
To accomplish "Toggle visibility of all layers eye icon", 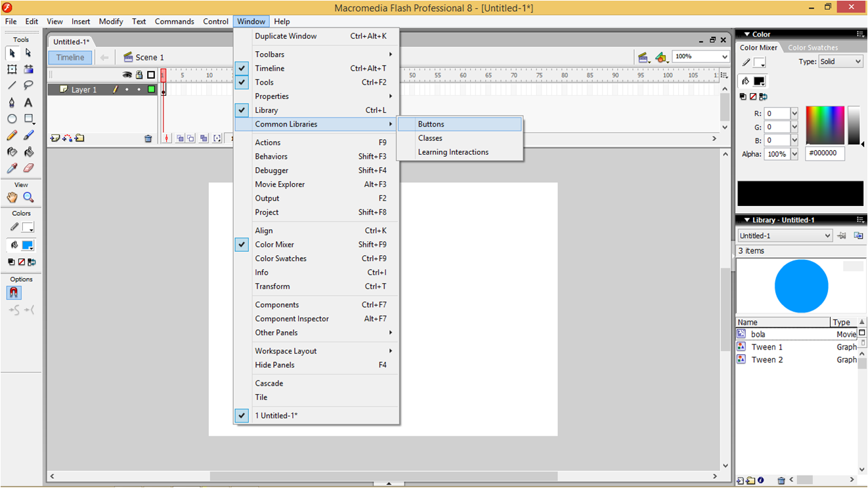I will tap(127, 75).
